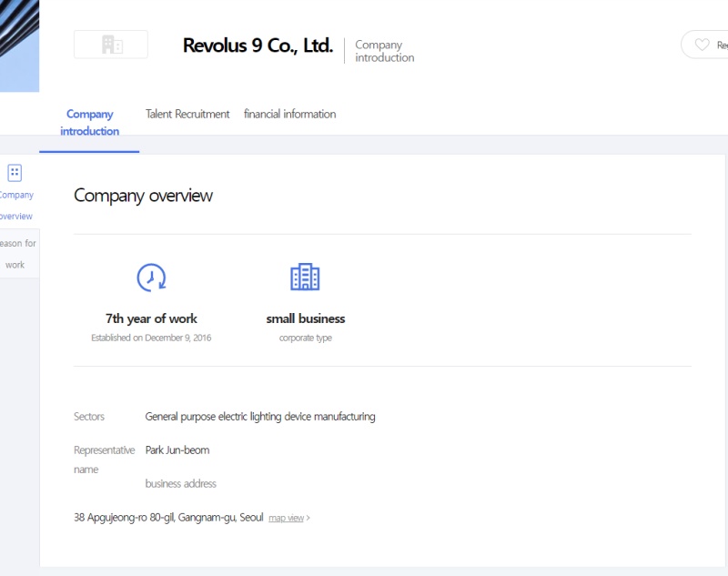Click the chevron arrow beside map view
Screen dimensions: 728x576
click(x=308, y=518)
